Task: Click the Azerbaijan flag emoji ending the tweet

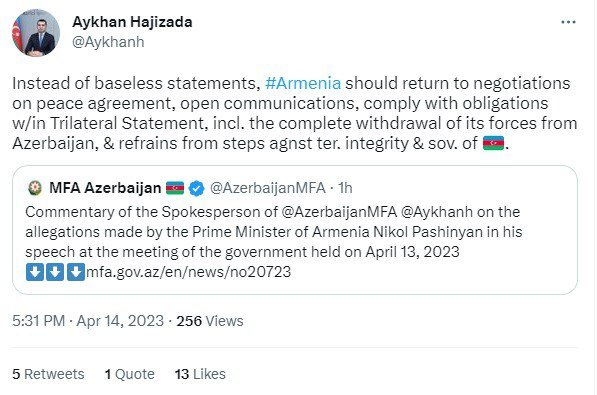Action: (x=493, y=143)
